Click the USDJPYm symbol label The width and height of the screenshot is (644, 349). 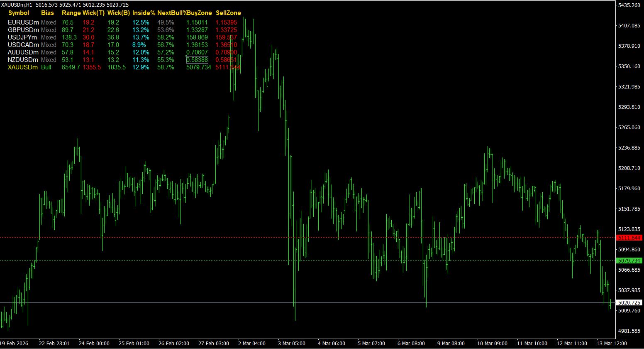[x=23, y=37]
